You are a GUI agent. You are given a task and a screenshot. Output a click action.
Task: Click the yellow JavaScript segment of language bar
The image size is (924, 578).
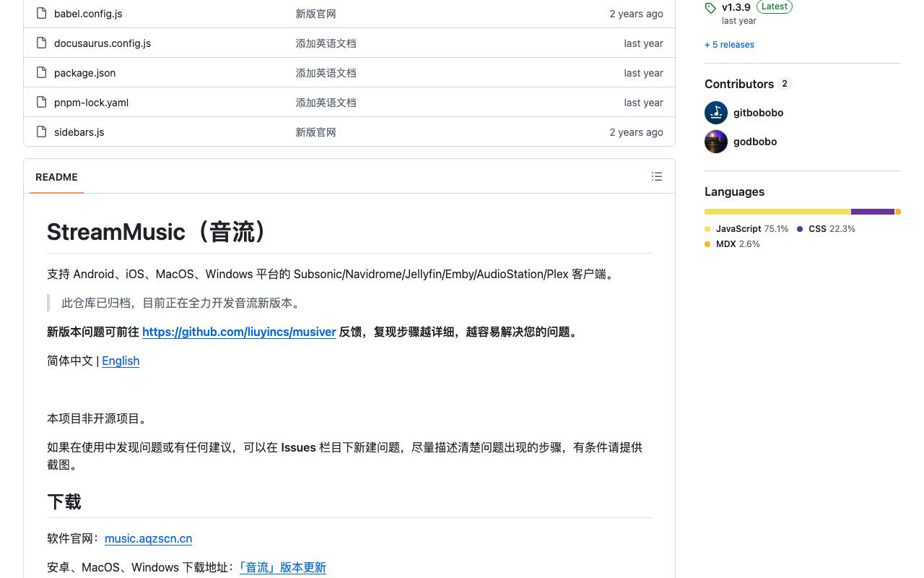click(777, 212)
